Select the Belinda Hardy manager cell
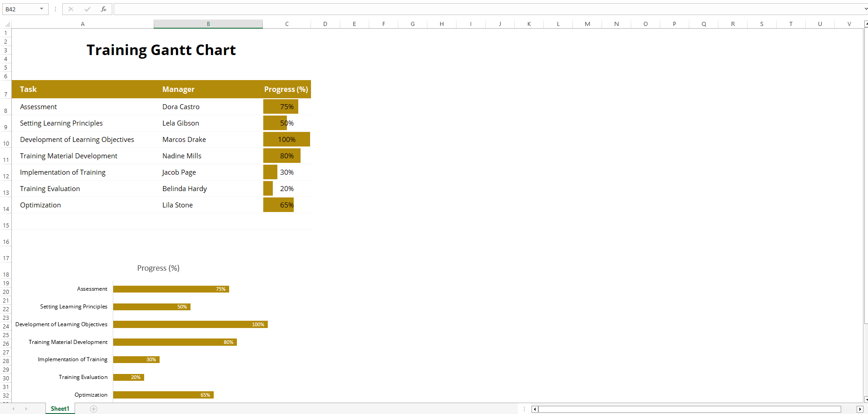The width and height of the screenshot is (868, 414). [x=208, y=189]
